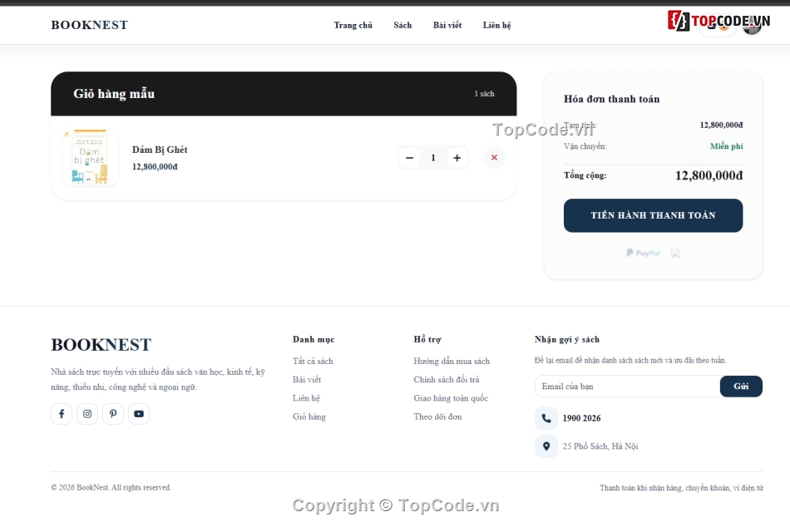The width and height of the screenshot is (790, 532).
Task: Remove Dám Bị Ghét with red X
Action: click(x=494, y=158)
